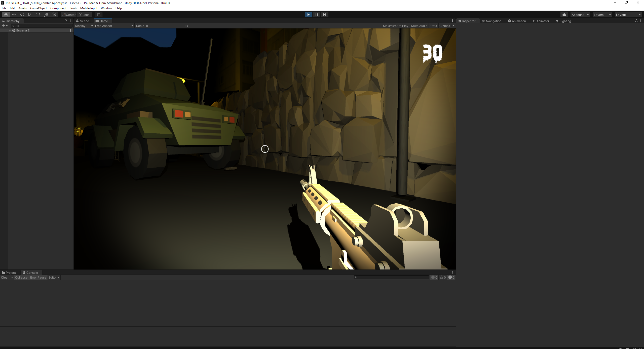Viewport: 644px width, 349px height.
Task: Toggle Error Pause in Console
Action: [x=38, y=278]
